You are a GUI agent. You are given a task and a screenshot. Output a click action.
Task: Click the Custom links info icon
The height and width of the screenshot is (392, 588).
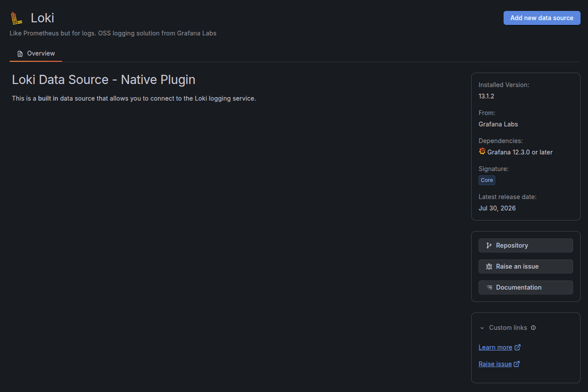tap(533, 328)
